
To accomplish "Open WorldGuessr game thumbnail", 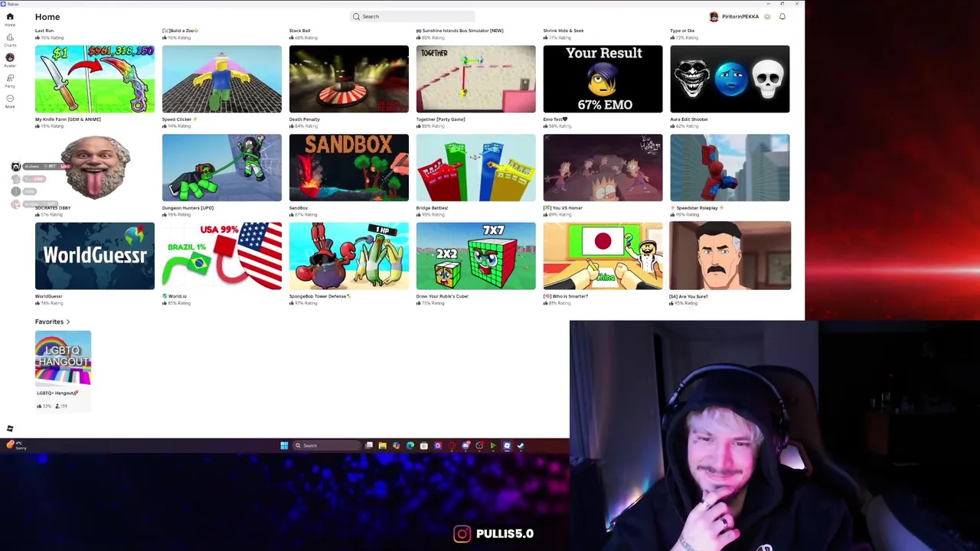I will (95, 256).
